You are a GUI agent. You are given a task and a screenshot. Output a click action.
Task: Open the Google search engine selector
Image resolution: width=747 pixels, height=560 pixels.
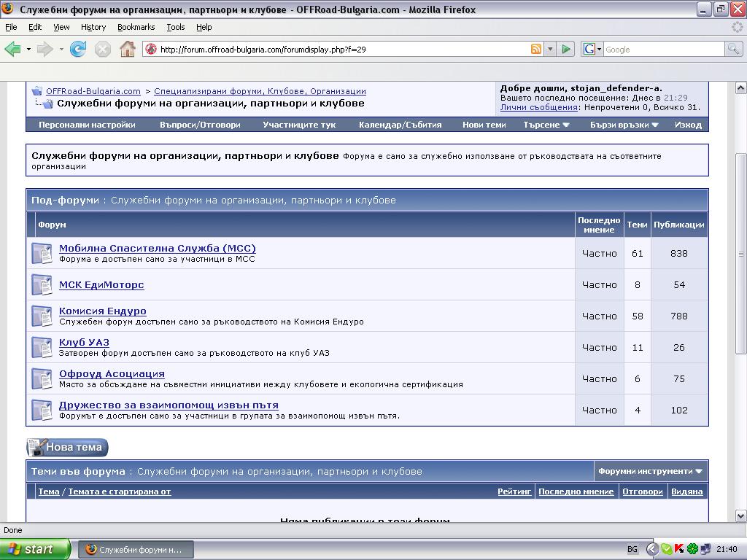[x=592, y=49]
